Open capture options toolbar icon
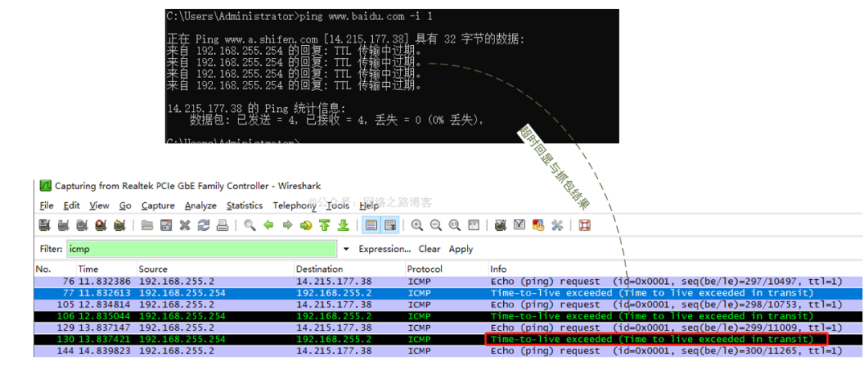 pos(63,225)
